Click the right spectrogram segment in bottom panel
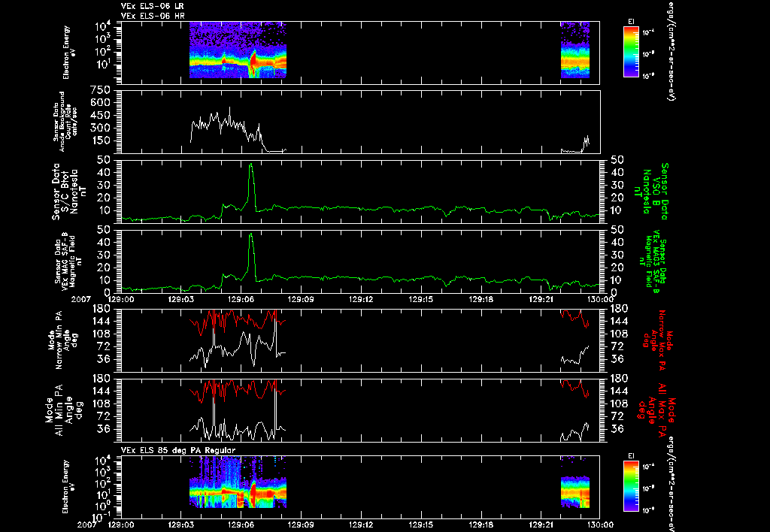The image size is (770, 532). click(575, 491)
